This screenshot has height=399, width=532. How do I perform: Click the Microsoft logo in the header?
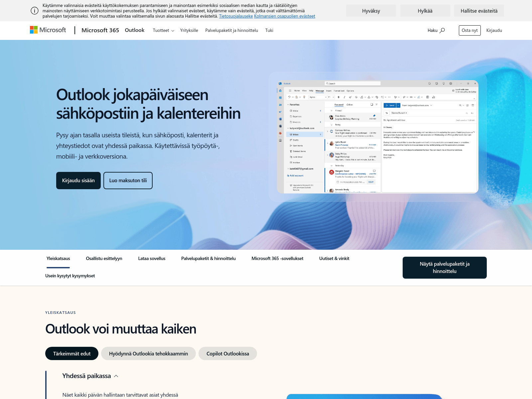point(48,30)
